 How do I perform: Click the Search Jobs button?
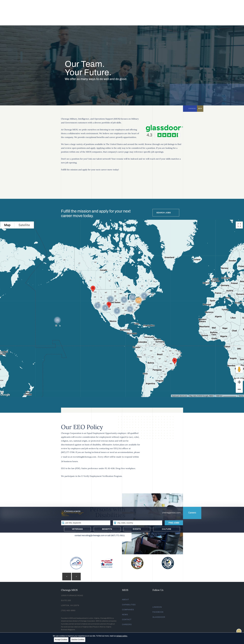tap(166, 213)
